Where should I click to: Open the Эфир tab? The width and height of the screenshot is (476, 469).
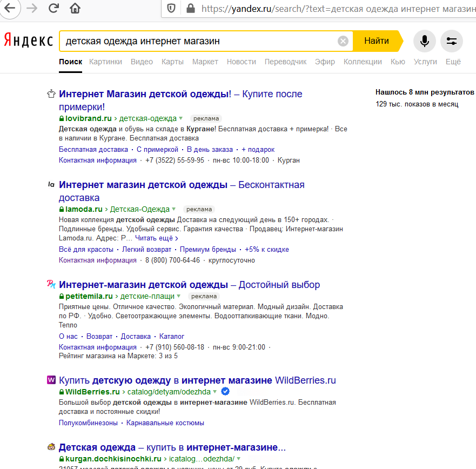tap(325, 62)
